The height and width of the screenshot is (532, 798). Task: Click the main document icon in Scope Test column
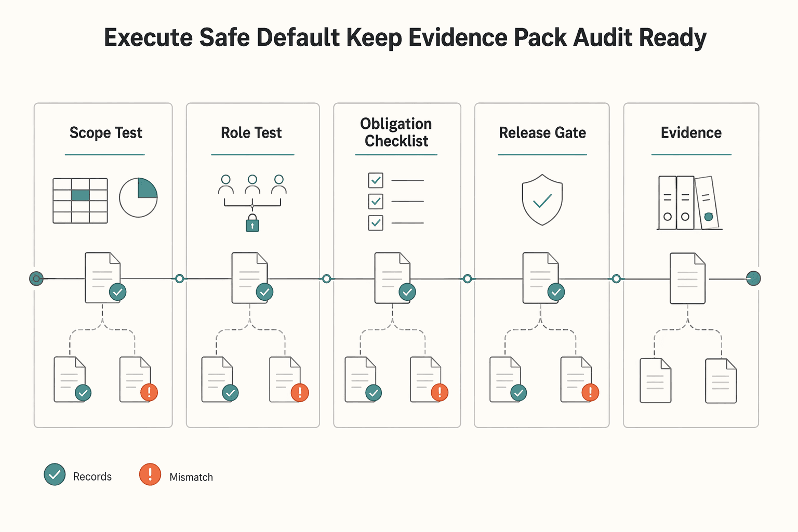pyautogui.click(x=105, y=277)
